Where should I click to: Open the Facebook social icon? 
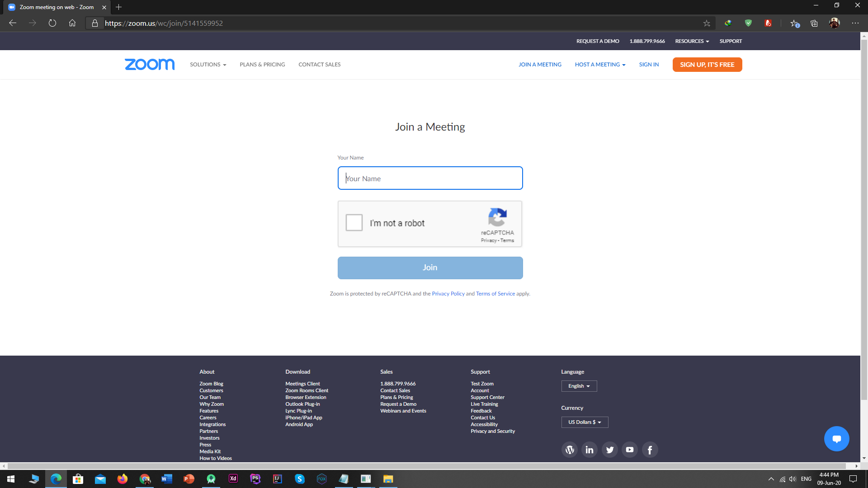pyautogui.click(x=650, y=450)
